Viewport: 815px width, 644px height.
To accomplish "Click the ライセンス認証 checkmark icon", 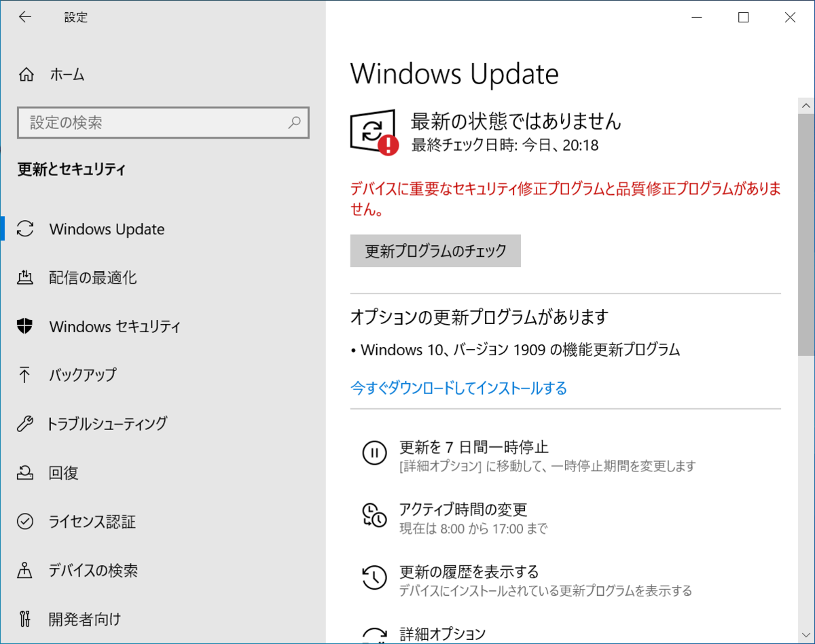I will coord(25,522).
